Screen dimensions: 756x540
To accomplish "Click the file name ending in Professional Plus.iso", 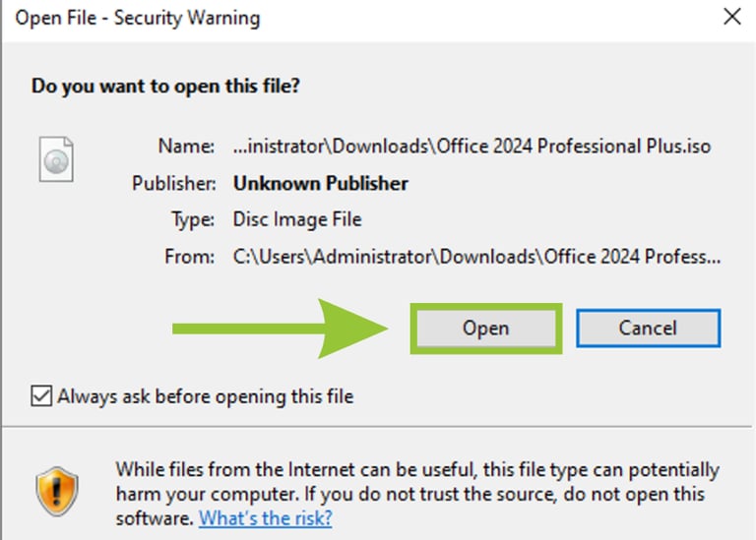I will pos(472,146).
